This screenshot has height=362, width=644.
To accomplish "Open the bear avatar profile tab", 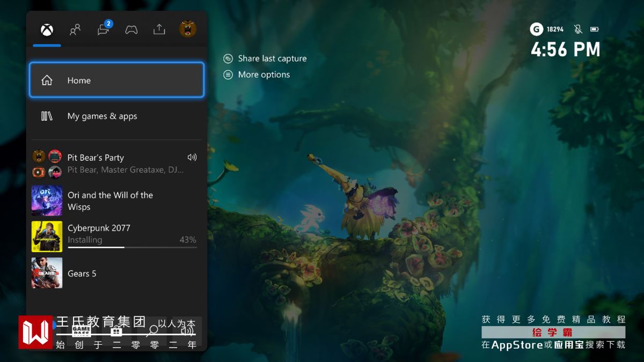I will [x=188, y=29].
